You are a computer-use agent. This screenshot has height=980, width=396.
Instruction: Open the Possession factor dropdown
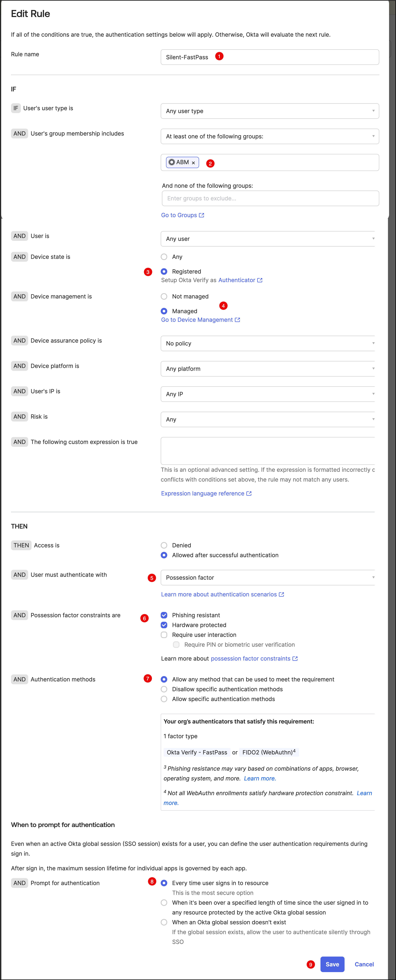coord(268,577)
